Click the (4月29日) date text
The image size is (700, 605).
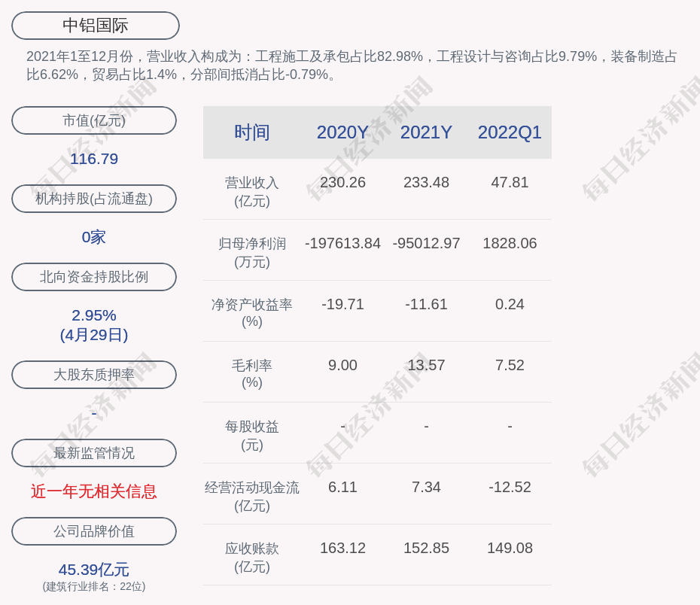[x=94, y=335]
